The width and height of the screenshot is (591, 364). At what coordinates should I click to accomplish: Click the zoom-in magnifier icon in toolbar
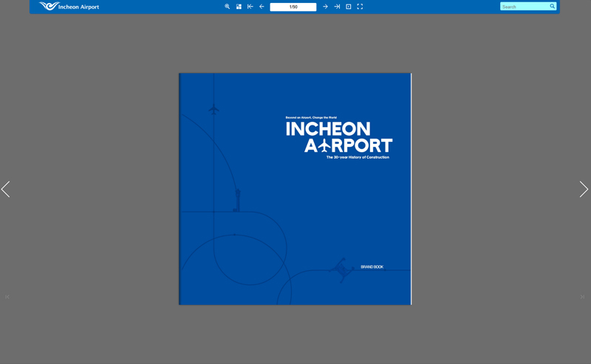228,7
